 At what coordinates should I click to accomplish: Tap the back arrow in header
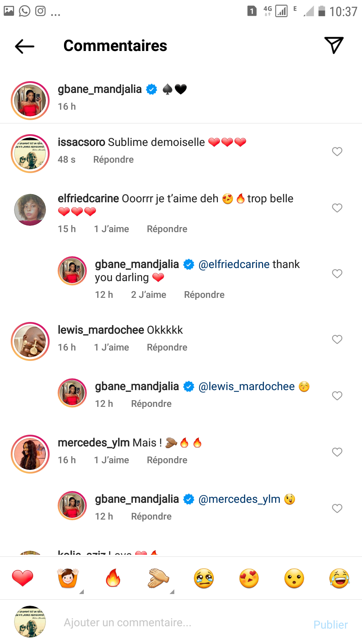pos(25,46)
